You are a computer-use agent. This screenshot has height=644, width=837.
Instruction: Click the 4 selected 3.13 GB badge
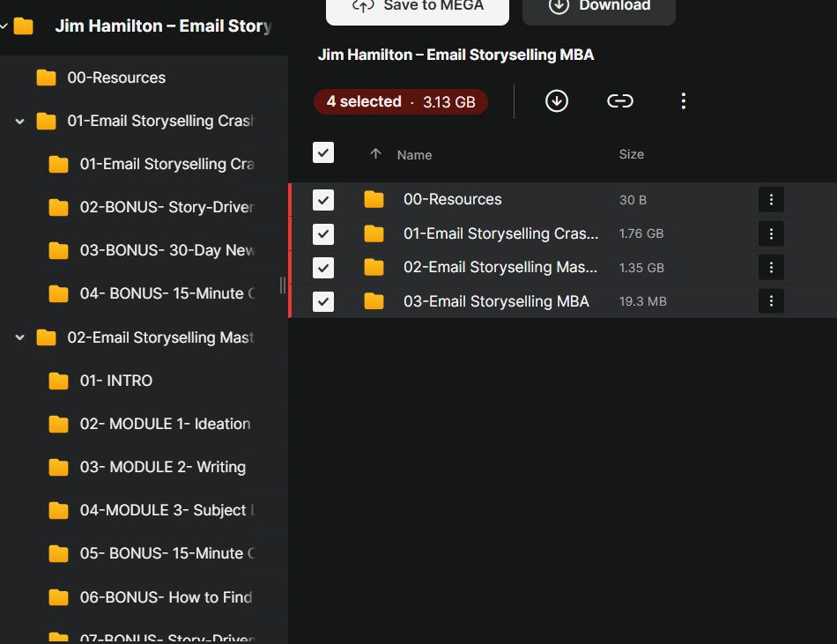coord(400,102)
